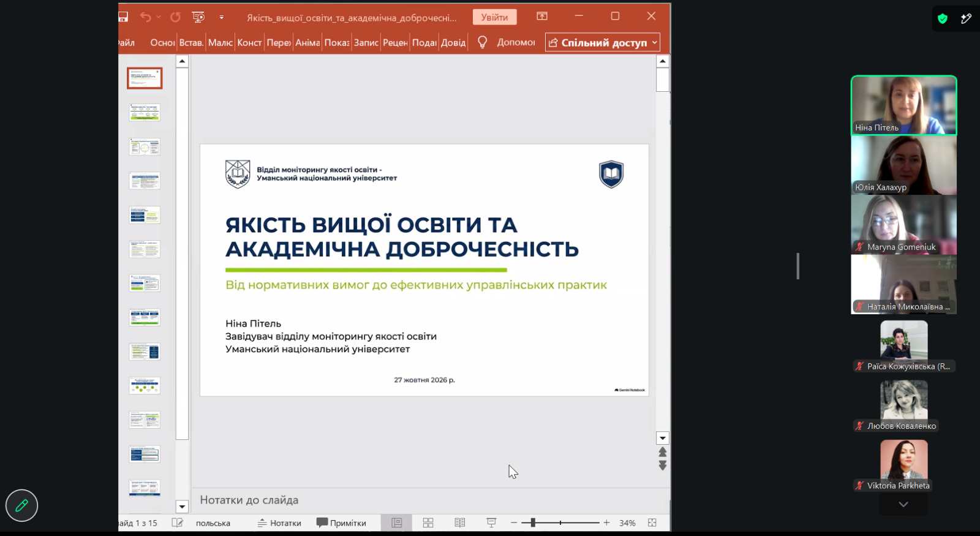Start slideshow from beginning icon
This screenshot has height=536, width=980.
tap(198, 17)
